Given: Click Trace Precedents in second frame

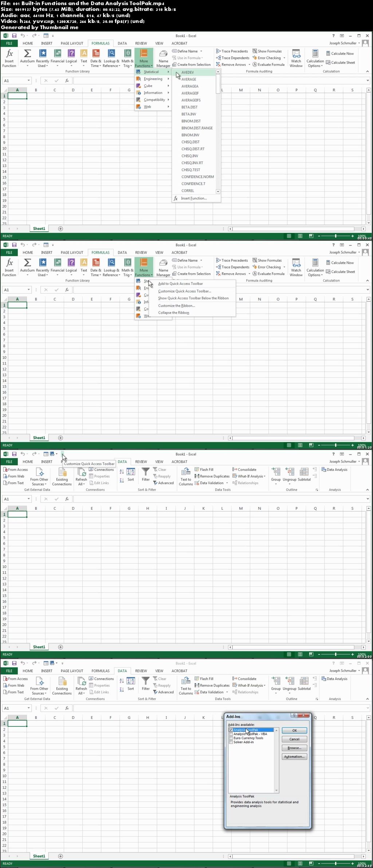Looking at the screenshot, I should click(232, 260).
